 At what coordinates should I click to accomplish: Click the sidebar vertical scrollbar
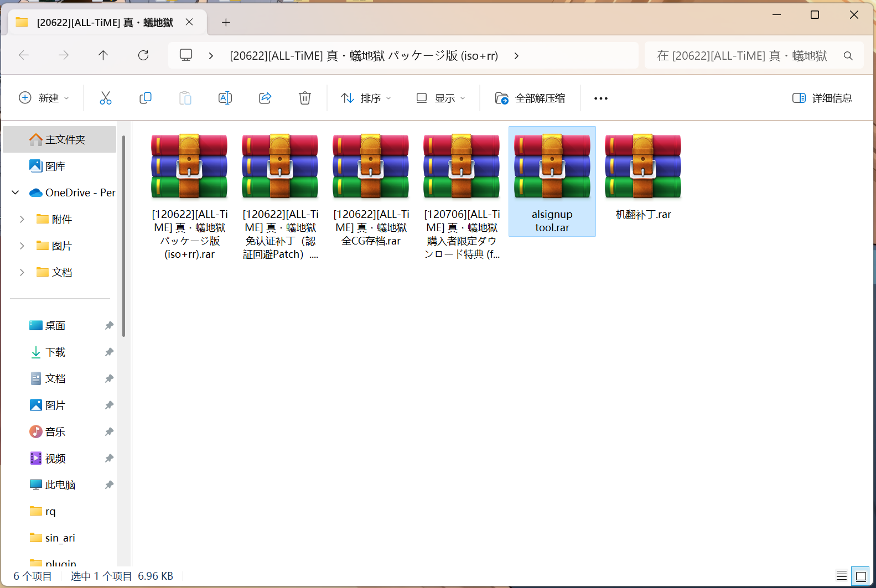(124, 235)
